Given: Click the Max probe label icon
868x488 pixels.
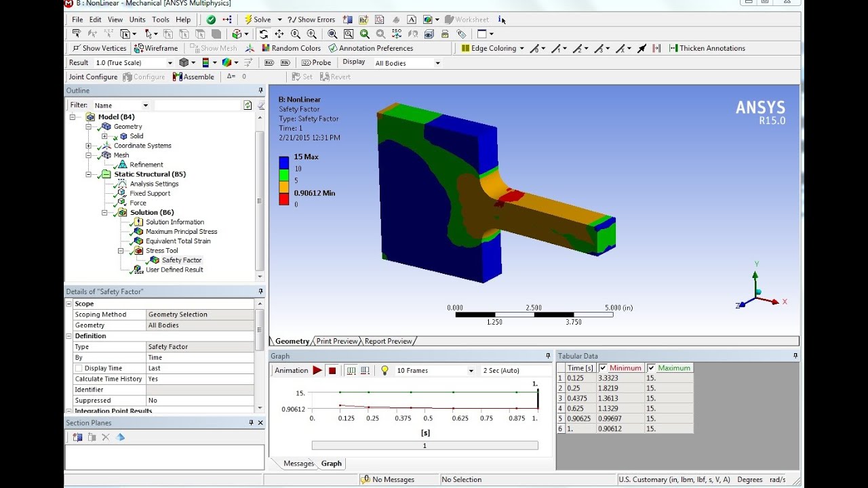Looking at the screenshot, I should pos(269,62).
